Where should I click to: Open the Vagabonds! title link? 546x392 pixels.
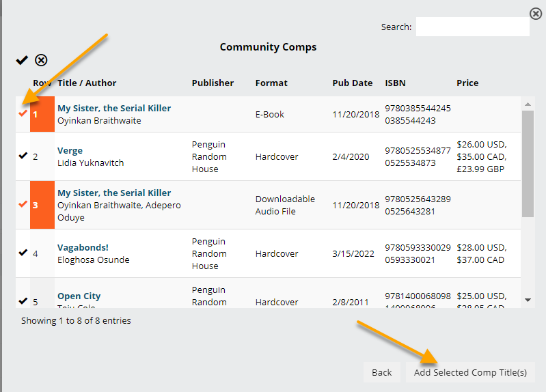point(83,247)
